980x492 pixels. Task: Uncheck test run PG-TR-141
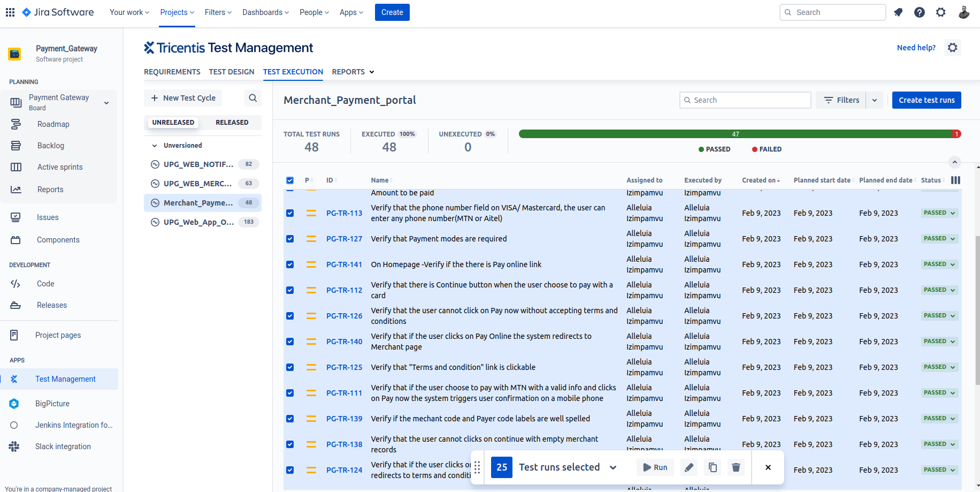click(290, 264)
